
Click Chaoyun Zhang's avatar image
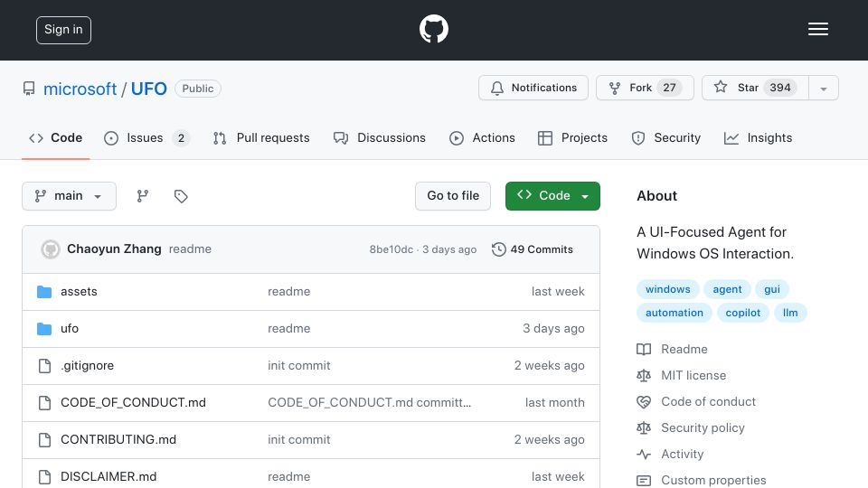[x=51, y=249]
